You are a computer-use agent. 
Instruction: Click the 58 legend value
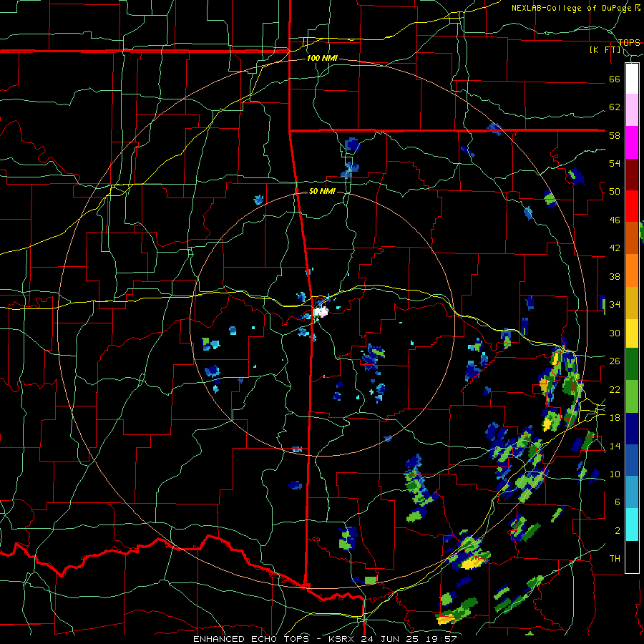pyautogui.click(x=615, y=135)
